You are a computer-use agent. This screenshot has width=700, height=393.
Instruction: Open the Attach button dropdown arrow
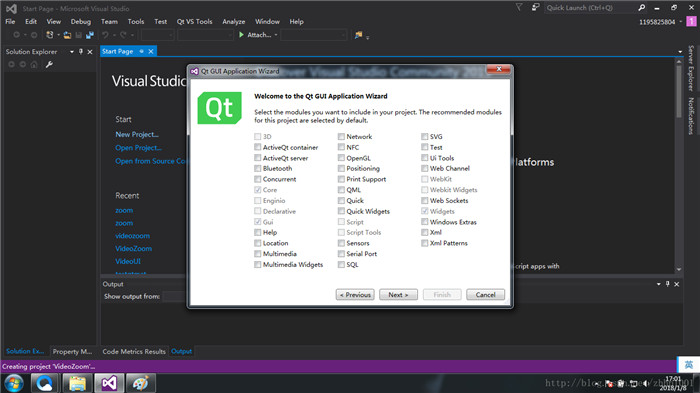(x=276, y=35)
